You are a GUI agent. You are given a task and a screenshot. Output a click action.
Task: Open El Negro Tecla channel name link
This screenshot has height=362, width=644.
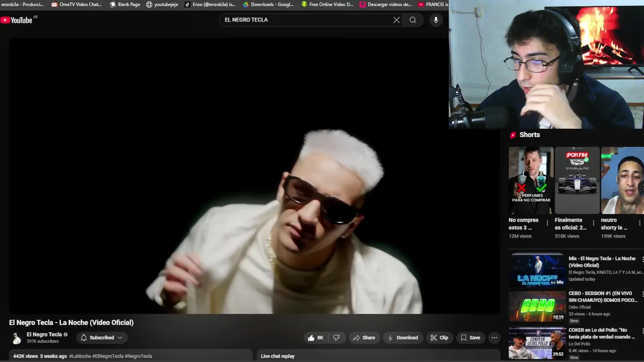click(44, 334)
